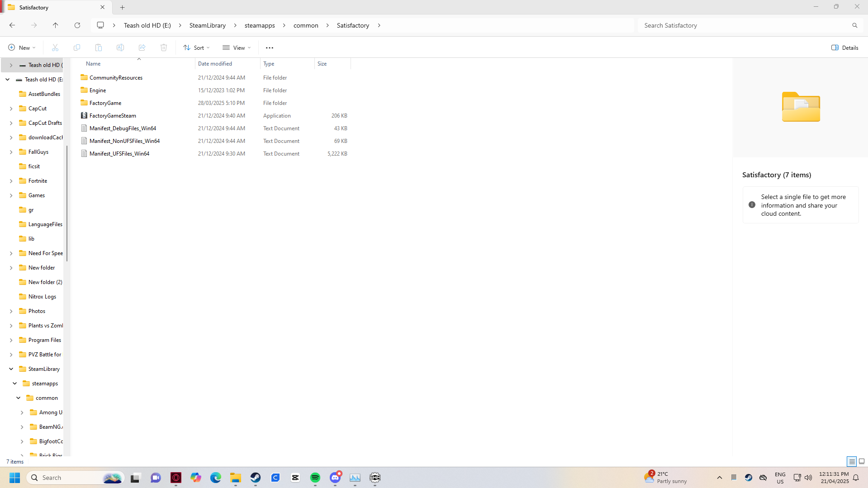The width and height of the screenshot is (868, 488).
Task: Switch to thumbnail layout via status bar toggle
Action: coord(861,461)
